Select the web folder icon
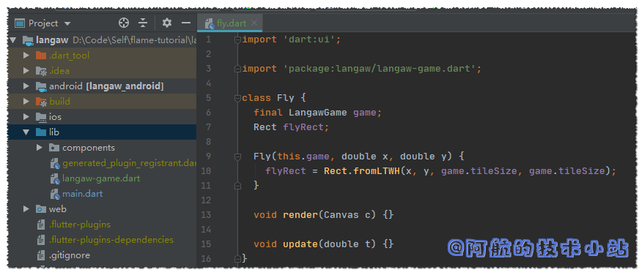The image size is (644, 275). pyautogui.click(x=41, y=209)
